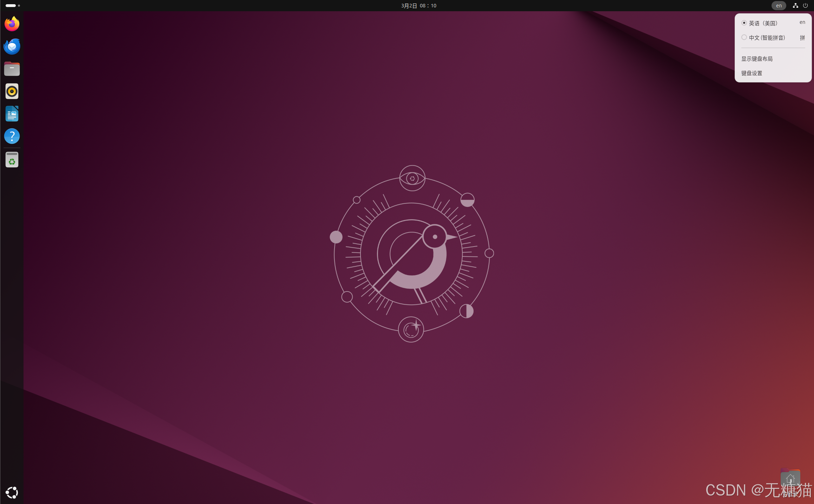Open the Files manager
This screenshot has height=504, width=814.
(12, 69)
